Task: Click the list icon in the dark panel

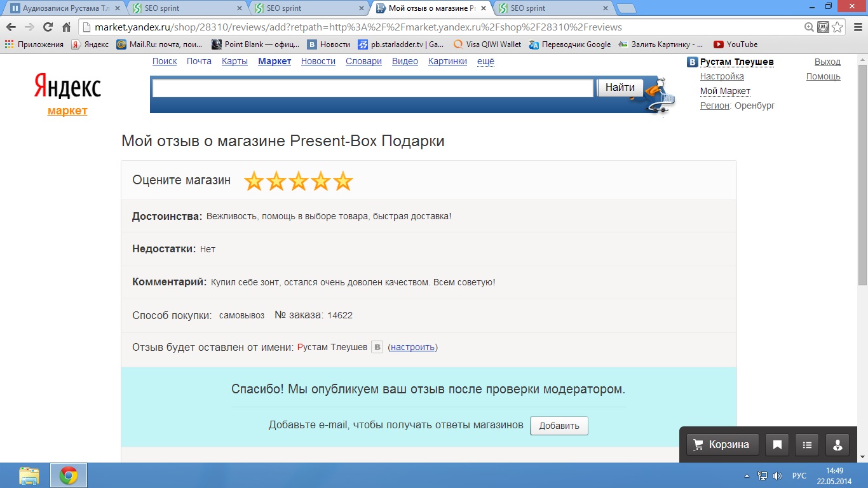Action: [x=808, y=445]
